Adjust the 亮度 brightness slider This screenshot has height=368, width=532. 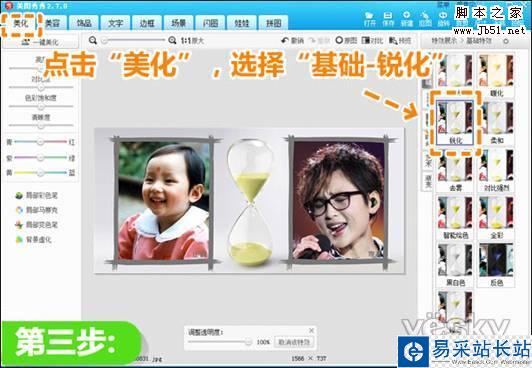pos(41,68)
